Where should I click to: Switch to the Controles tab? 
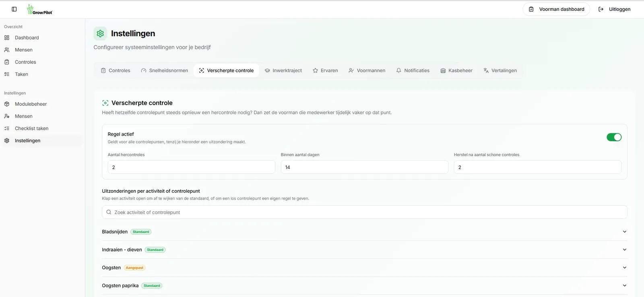(x=116, y=70)
